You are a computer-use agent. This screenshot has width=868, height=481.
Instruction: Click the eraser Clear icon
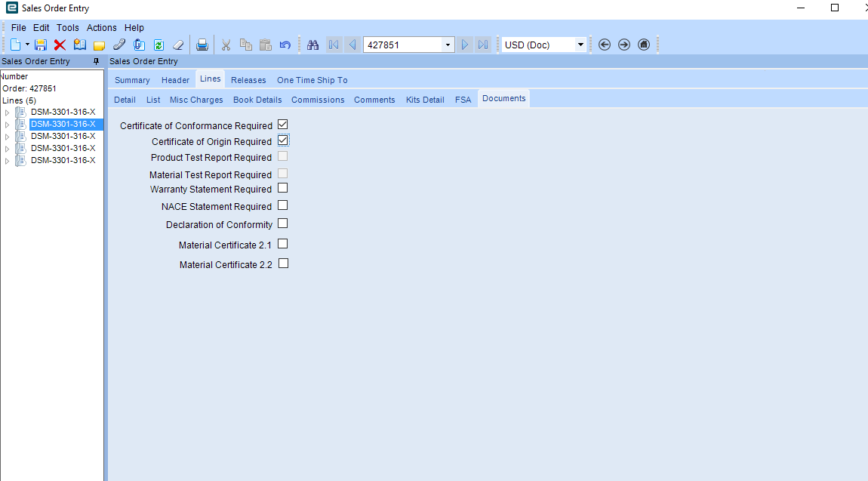point(178,45)
